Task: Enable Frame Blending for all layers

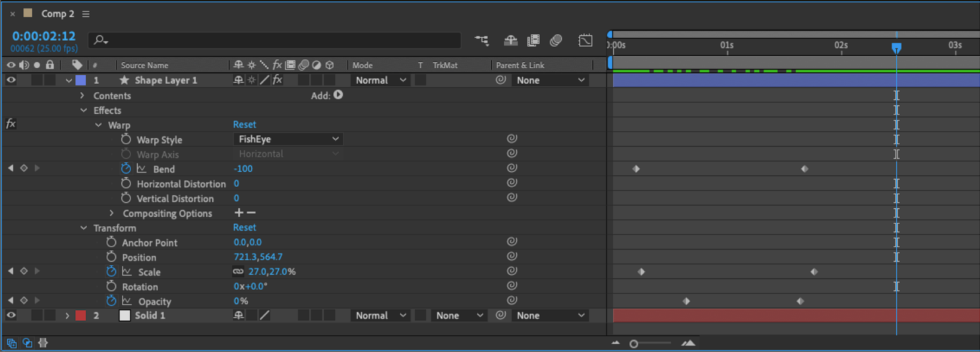Action: pyautogui.click(x=533, y=40)
